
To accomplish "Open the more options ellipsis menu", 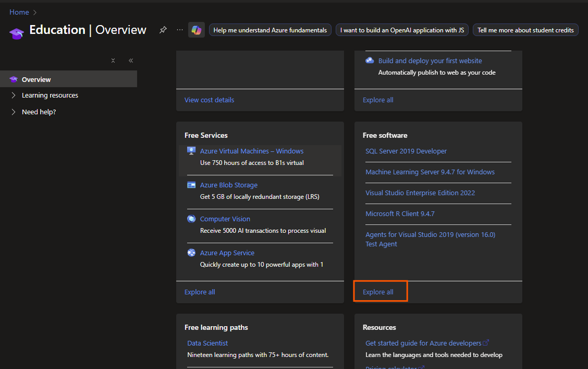I will click(180, 30).
